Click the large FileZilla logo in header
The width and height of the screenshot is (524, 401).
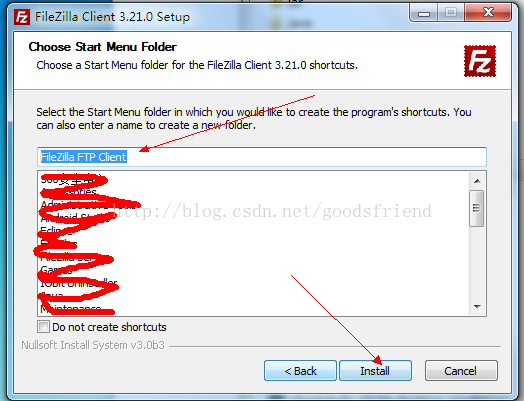(x=480, y=61)
